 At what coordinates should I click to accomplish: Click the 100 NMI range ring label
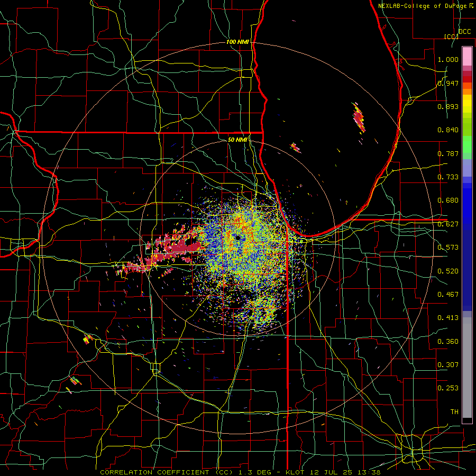click(237, 42)
